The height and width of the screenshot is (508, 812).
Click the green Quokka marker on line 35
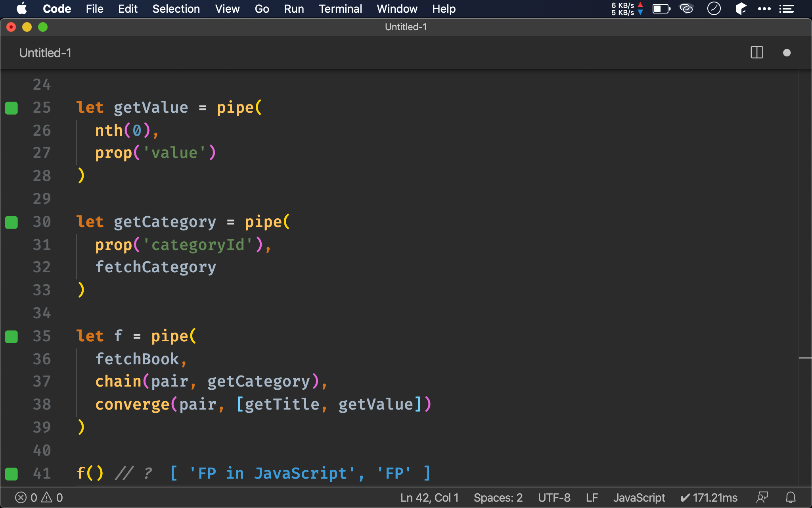(x=11, y=337)
